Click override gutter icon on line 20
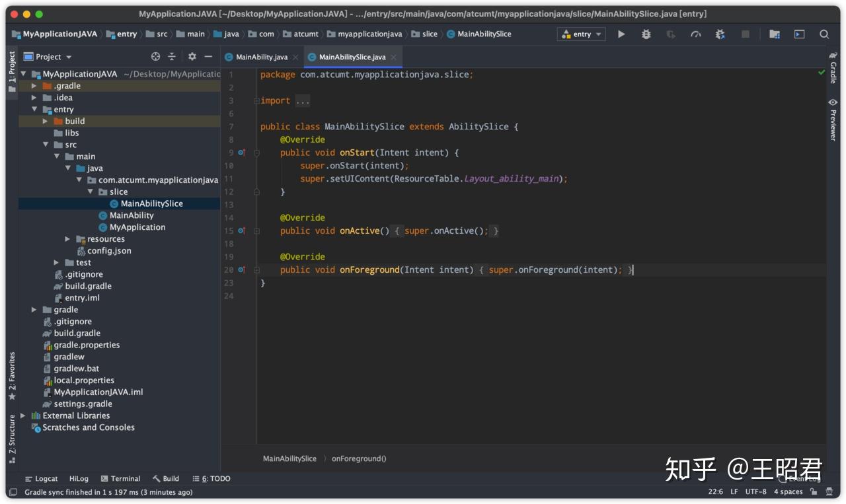The height and width of the screenshot is (504, 846). click(x=241, y=270)
